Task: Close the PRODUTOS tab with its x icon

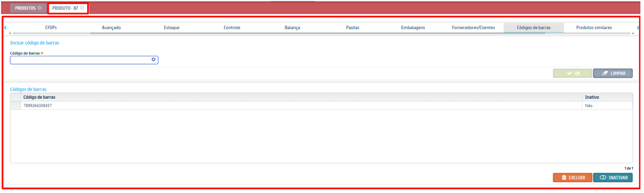Action: click(40, 8)
